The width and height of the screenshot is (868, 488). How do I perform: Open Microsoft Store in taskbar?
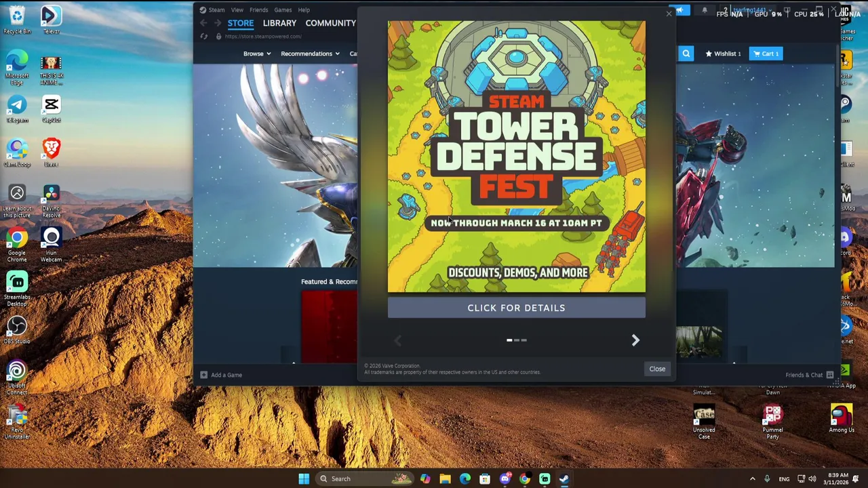click(x=485, y=479)
